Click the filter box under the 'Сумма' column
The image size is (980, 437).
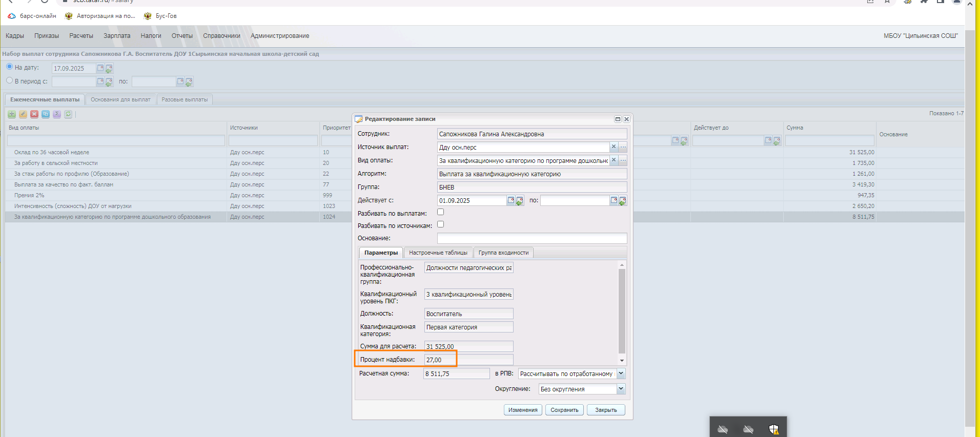point(830,140)
